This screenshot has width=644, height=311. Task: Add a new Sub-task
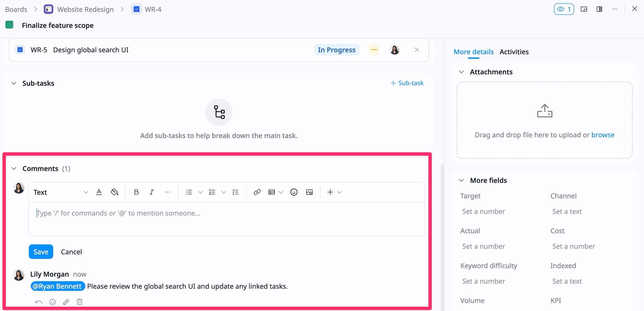tap(407, 83)
